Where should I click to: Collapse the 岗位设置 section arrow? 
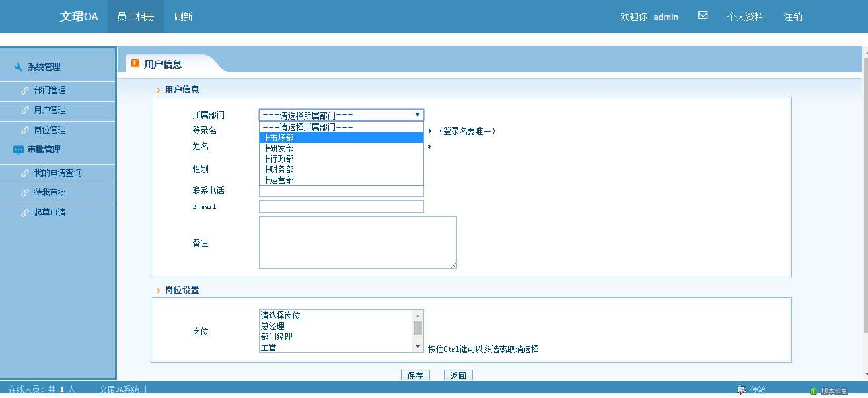(159, 290)
